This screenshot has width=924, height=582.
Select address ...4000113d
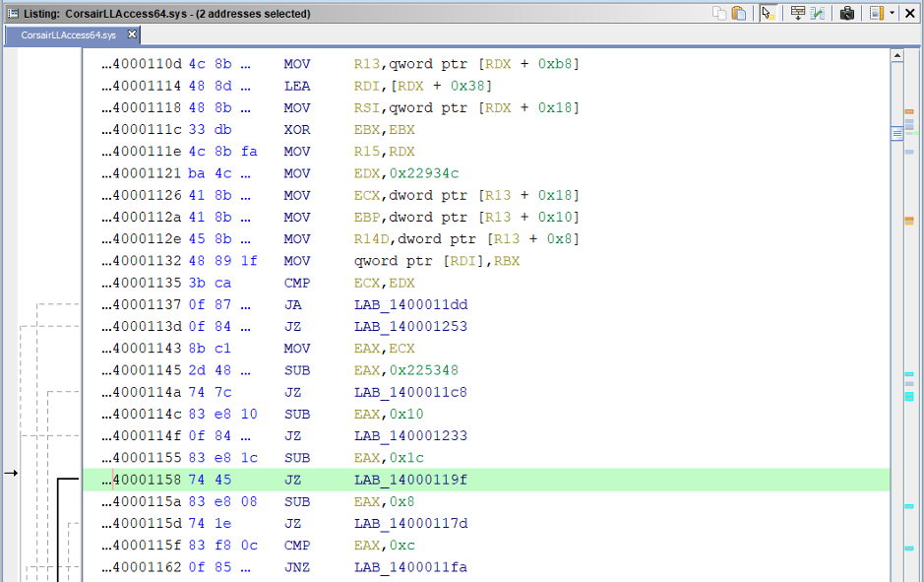tap(142, 327)
